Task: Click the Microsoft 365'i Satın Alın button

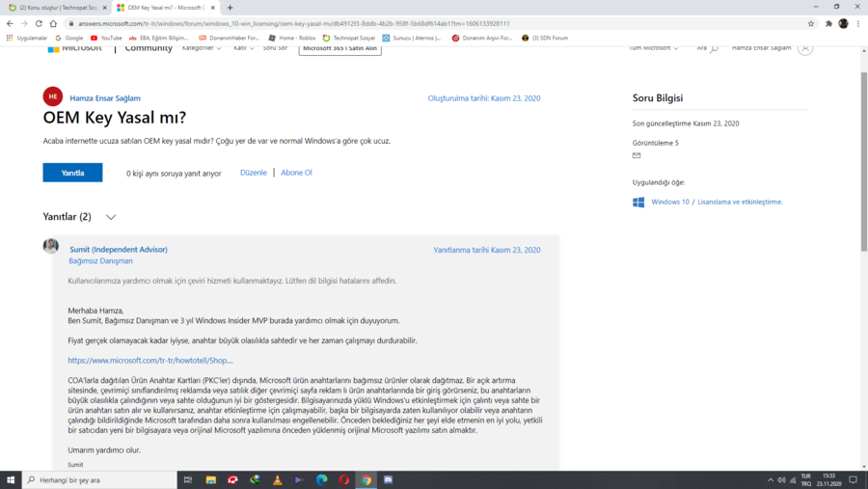Action: [339, 49]
